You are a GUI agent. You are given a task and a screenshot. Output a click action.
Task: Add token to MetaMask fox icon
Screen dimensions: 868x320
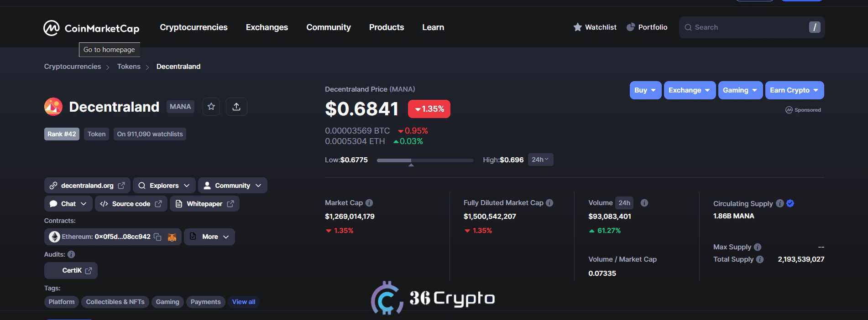172,237
